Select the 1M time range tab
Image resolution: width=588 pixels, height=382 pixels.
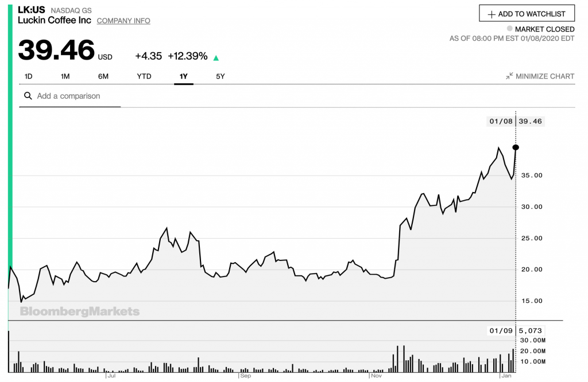pyautogui.click(x=65, y=76)
